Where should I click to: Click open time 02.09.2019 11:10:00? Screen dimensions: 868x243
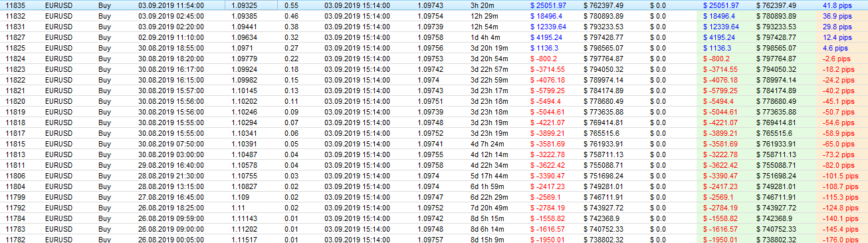coord(166,37)
